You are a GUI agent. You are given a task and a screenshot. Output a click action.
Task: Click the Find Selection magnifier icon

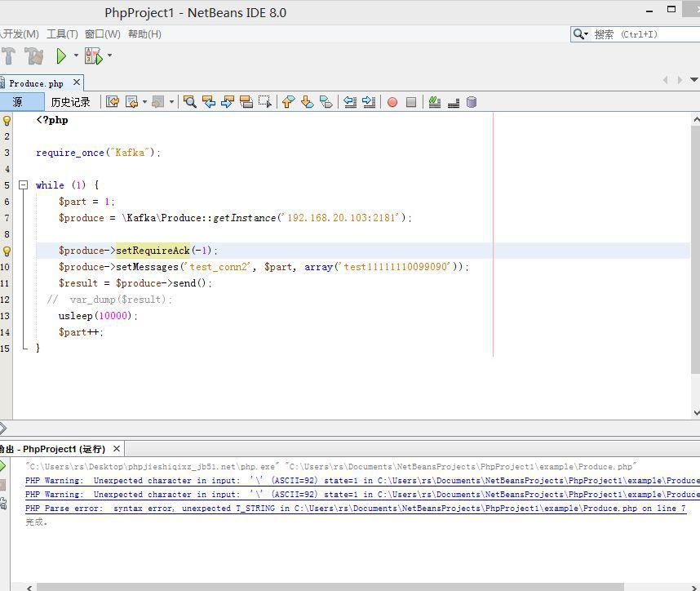[x=190, y=102]
